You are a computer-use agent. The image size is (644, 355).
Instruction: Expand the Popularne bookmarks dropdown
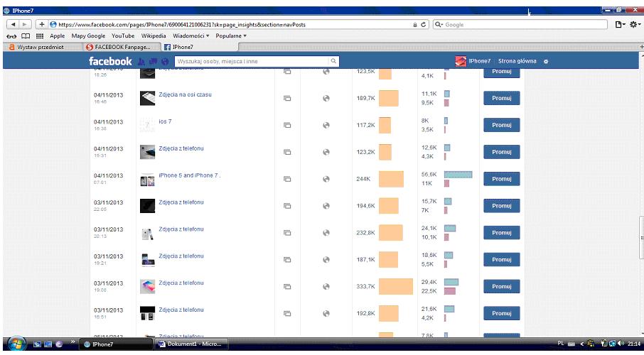coord(231,36)
